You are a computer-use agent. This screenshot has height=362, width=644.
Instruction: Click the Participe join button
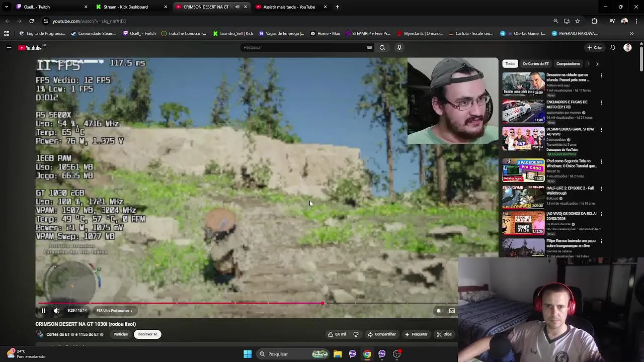(120, 334)
